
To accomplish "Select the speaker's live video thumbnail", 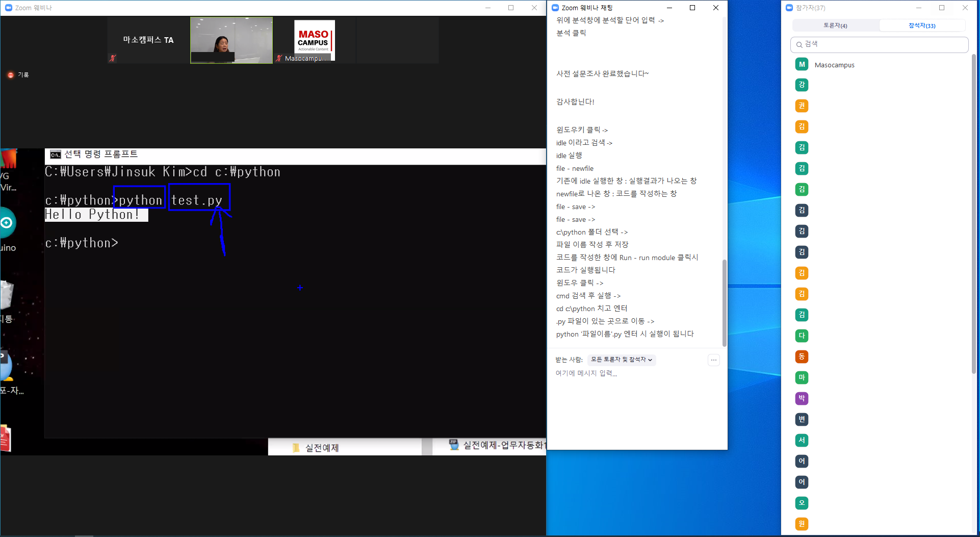I will tap(231, 40).
